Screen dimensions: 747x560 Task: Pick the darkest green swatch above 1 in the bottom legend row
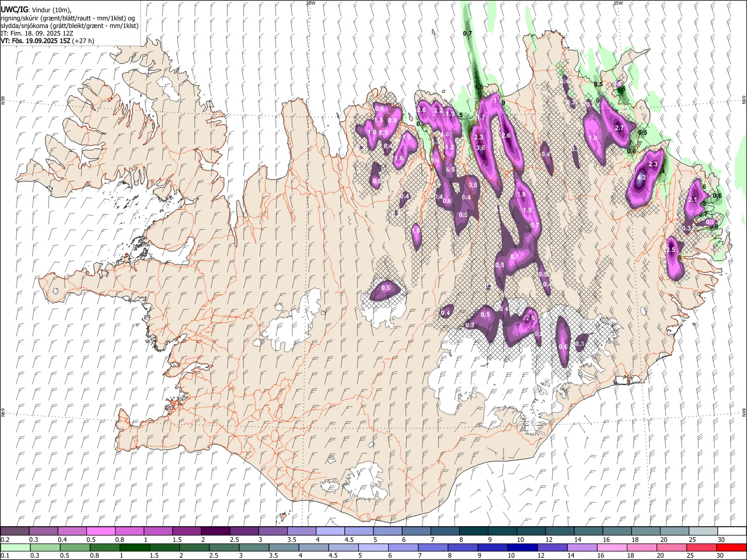coord(134,548)
